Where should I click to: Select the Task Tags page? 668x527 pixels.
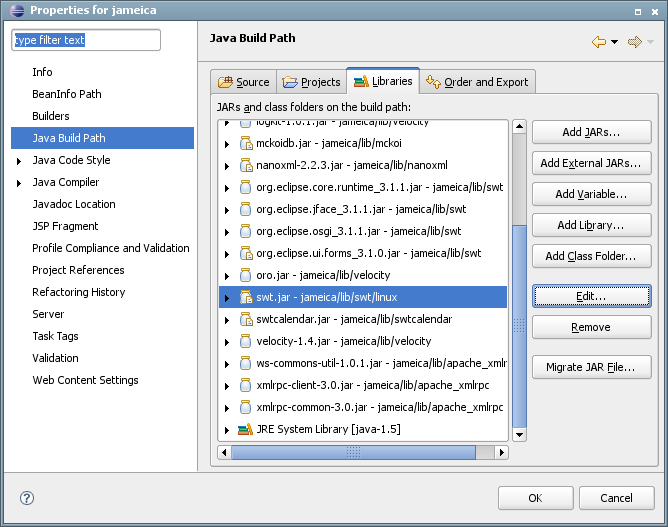click(x=55, y=336)
